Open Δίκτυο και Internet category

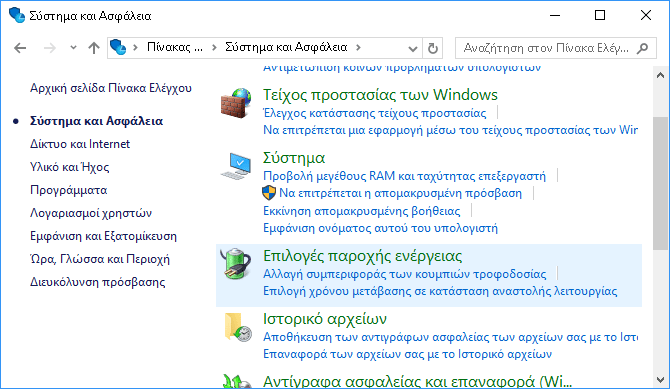80,144
